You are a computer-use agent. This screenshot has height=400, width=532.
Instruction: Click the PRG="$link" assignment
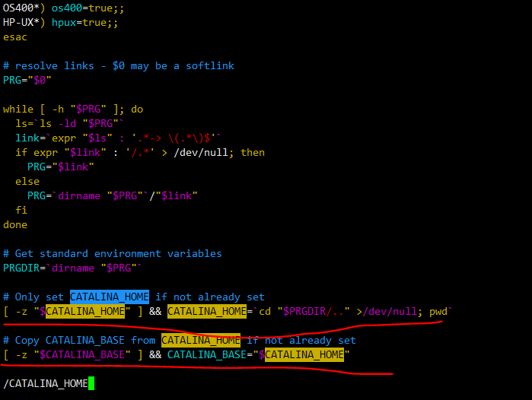coord(60,167)
